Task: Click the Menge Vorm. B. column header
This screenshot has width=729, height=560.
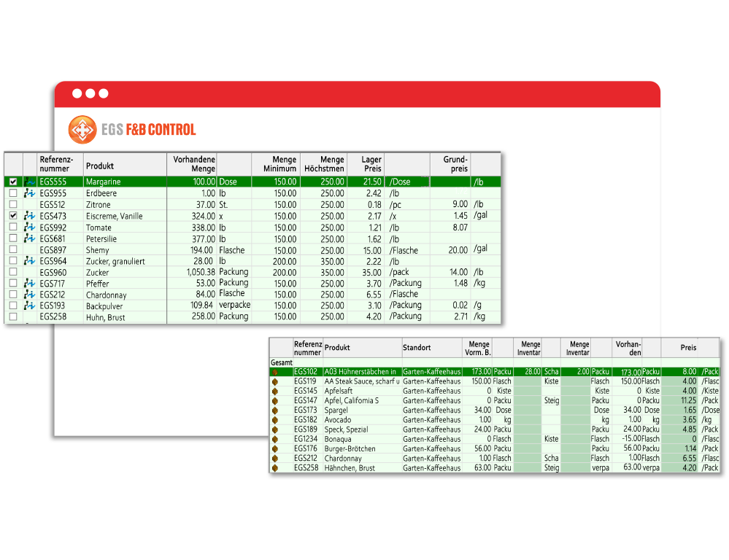Action: pos(477,348)
